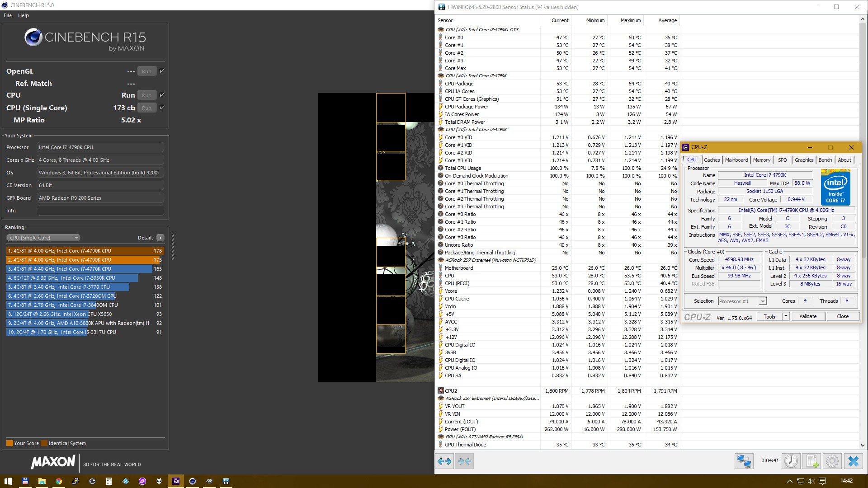Open calculator from taskbar
This screenshot has width=868, height=488.
[x=108, y=481]
